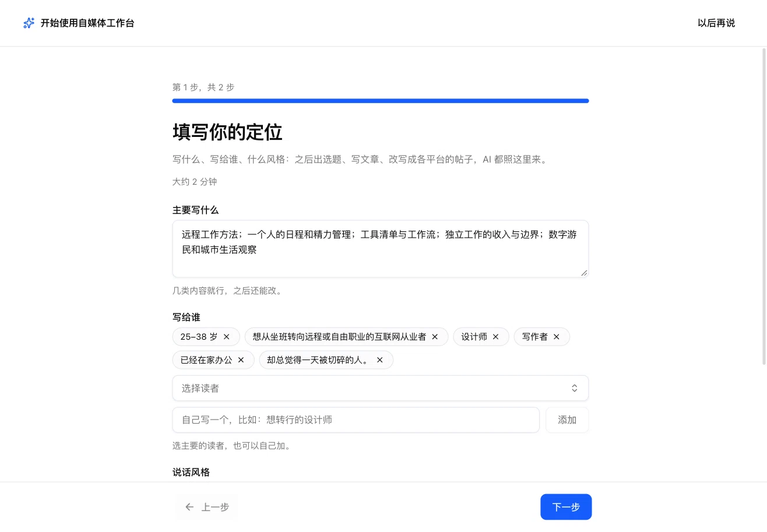The image size is (767, 532).
Task: Click the "以后再说" skip link
Action: tap(716, 23)
